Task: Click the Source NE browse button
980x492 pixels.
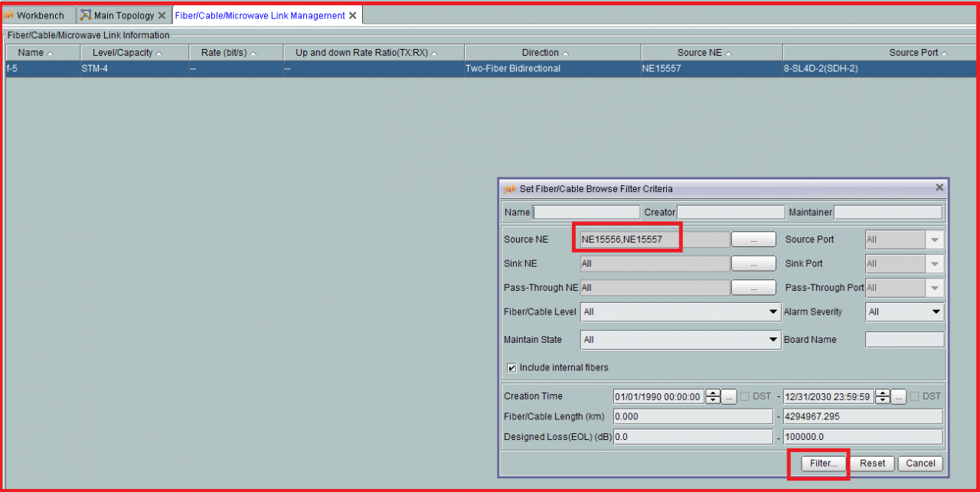Action: [x=753, y=239]
